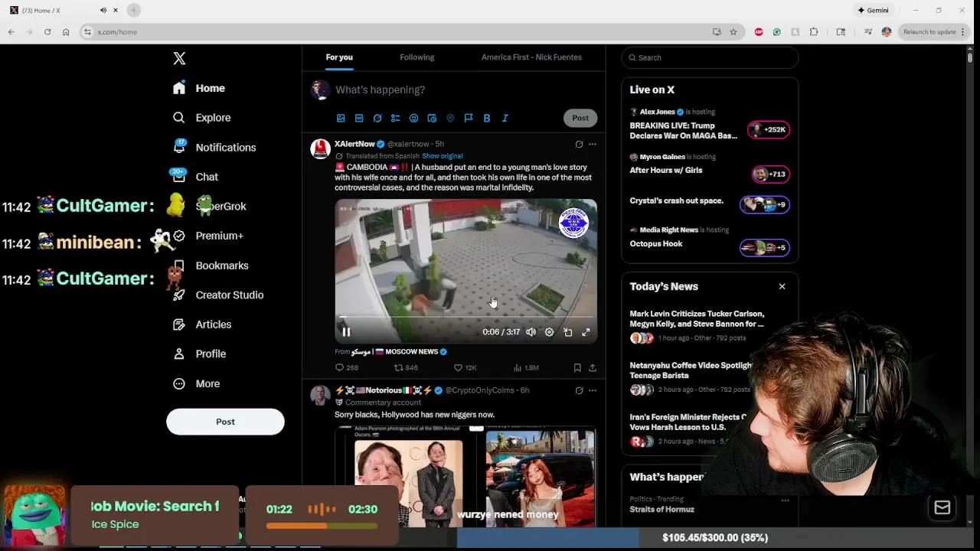Switch to the For you tab
Screen dimensions: 980x551
pyautogui.click(x=339, y=57)
